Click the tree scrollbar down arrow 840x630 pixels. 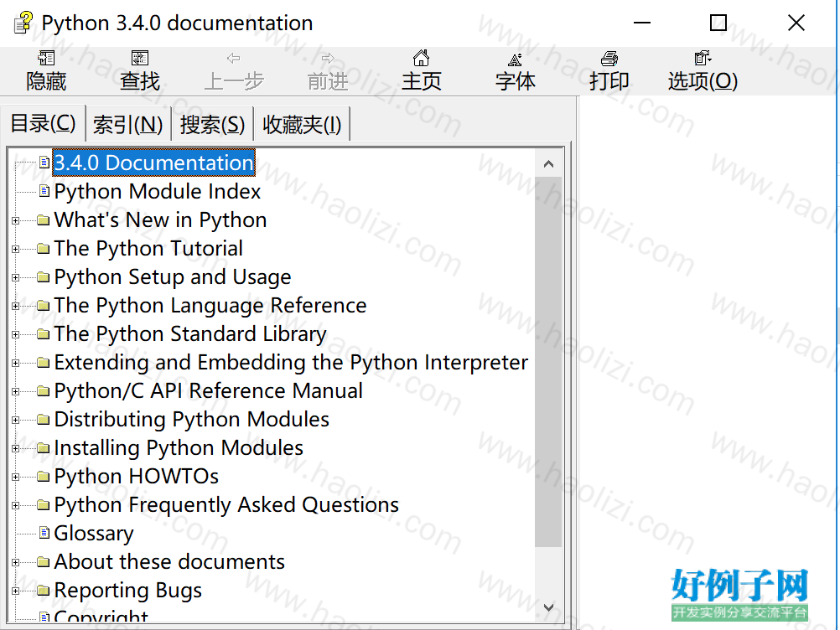pos(548,607)
